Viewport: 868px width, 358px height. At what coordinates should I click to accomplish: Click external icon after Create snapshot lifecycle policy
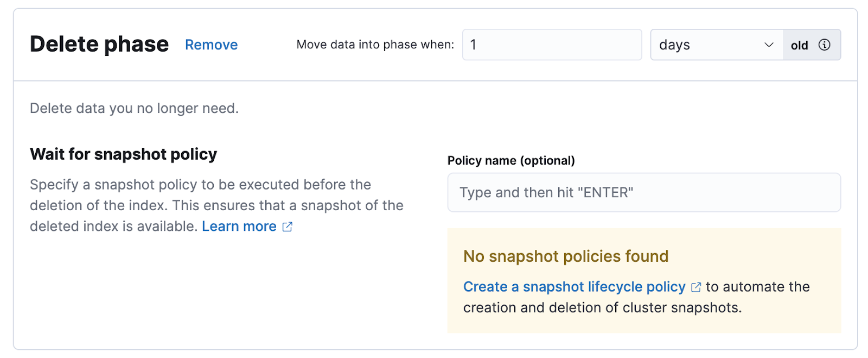pyautogui.click(x=696, y=287)
